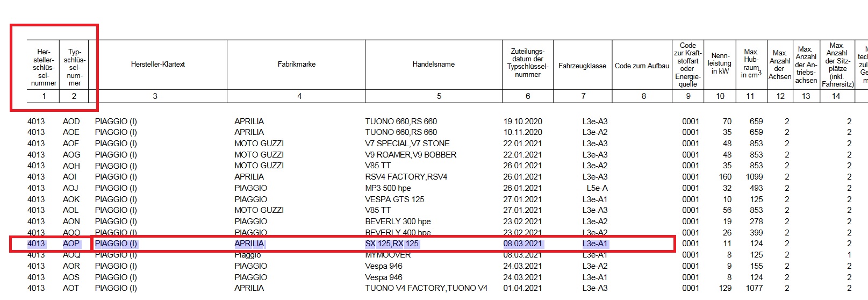Click trade name BEVERLY 300 hpe
868x300 pixels.
(398, 222)
